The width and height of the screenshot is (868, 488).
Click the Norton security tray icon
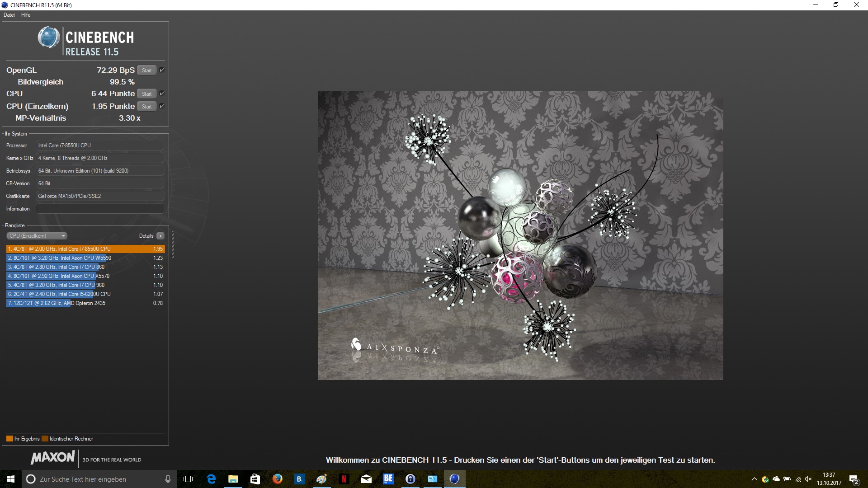(765, 479)
